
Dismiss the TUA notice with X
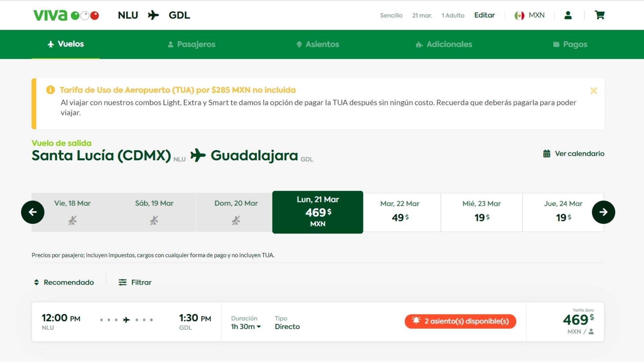pos(593,90)
